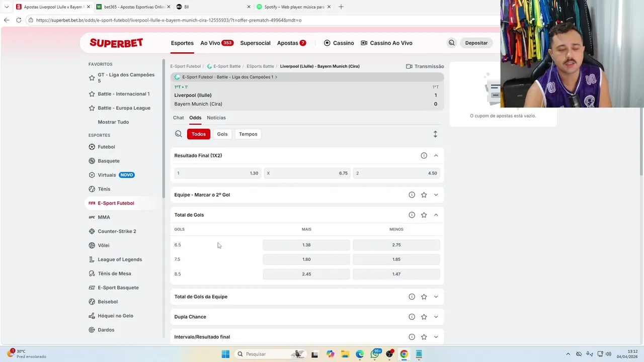This screenshot has height=362, width=644.
Task: Open Counter-Strike 2 category
Action: pos(117,231)
